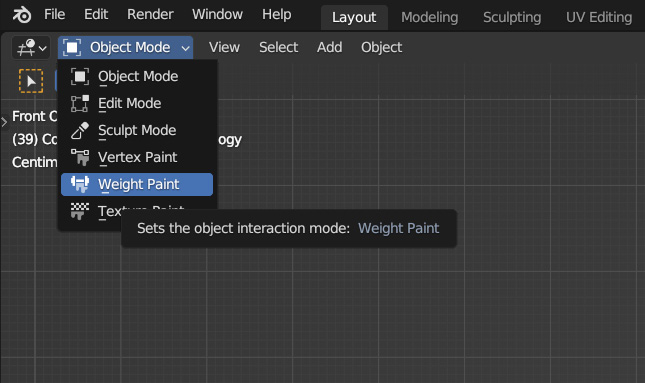Open the Add menu in viewport header
645x383 pixels.
(329, 47)
